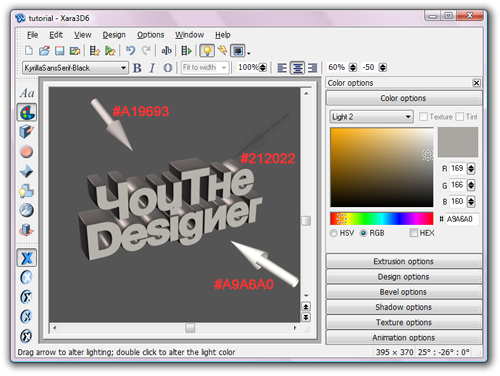The height and width of the screenshot is (376, 500).
Task: Open the Edit menu
Action: coord(56,35)
